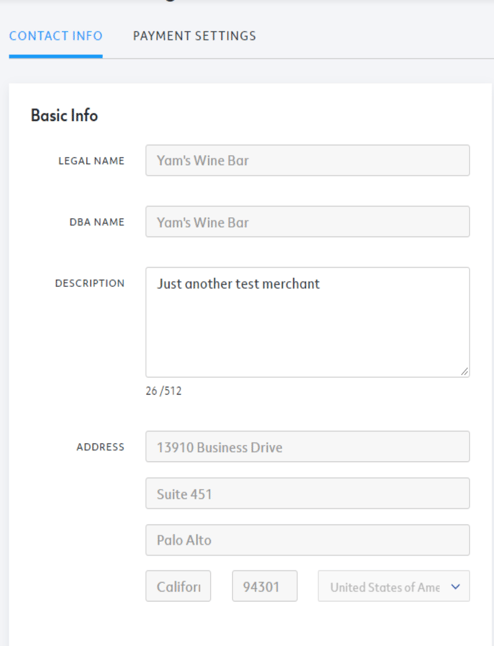
Task: Click the DBA NAME label
Action: coord(97,222)
